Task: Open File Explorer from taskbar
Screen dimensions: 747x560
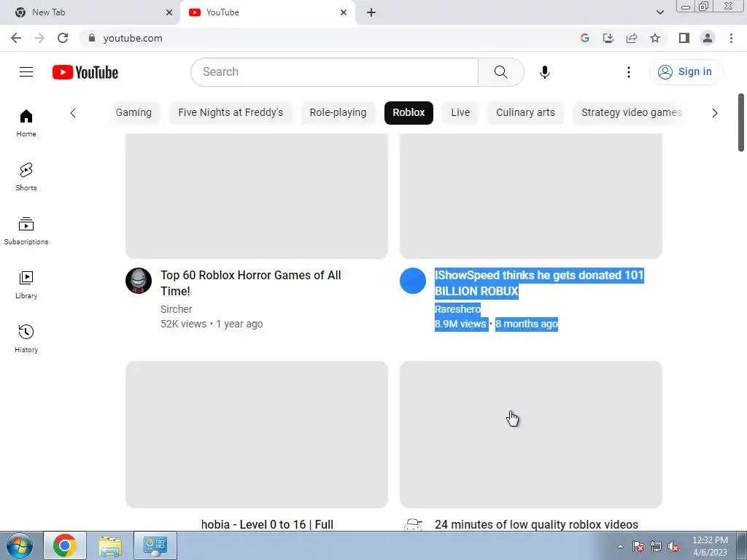Action: tap(110, 545)
